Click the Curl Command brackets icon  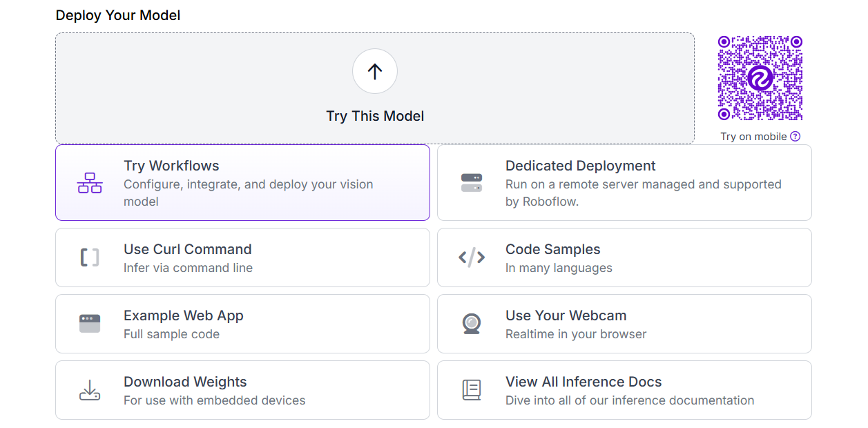pyautogui.click(x=90, y=257)
